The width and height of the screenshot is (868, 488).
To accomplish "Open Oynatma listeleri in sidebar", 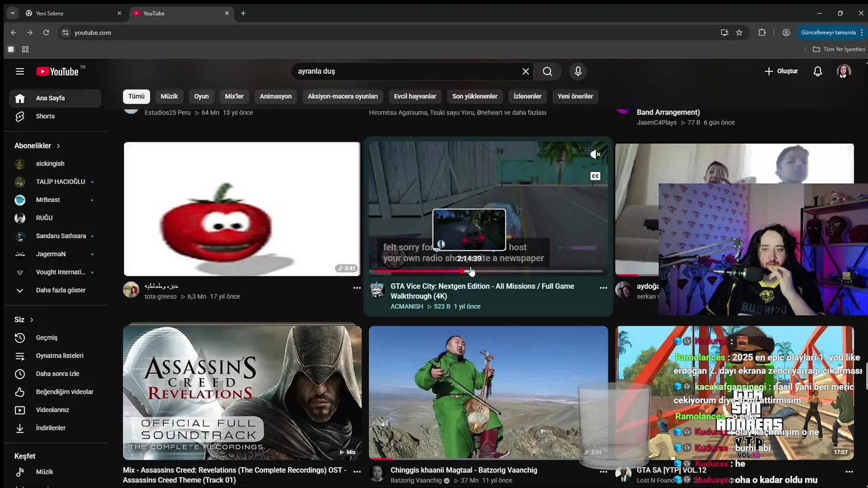I will point(55,356).
